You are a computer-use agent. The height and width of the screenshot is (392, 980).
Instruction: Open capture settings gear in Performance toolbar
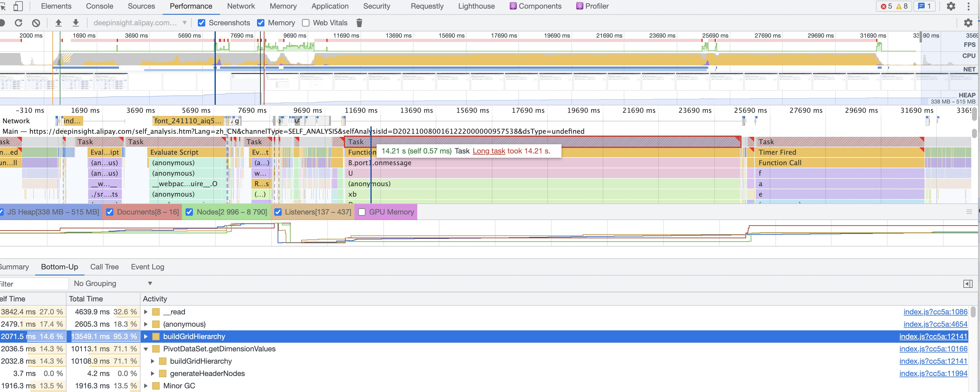pyautogui.click(x=968, y=23)
